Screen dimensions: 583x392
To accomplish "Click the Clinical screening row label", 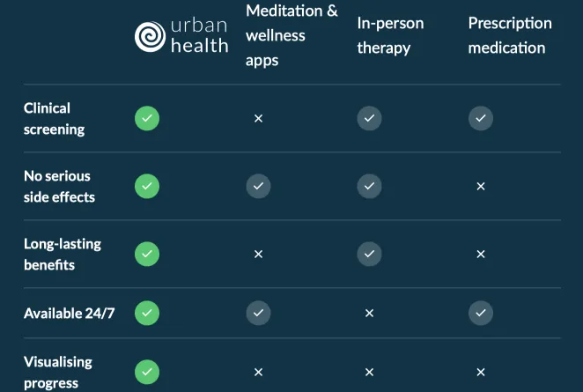I will click(55, 118).
